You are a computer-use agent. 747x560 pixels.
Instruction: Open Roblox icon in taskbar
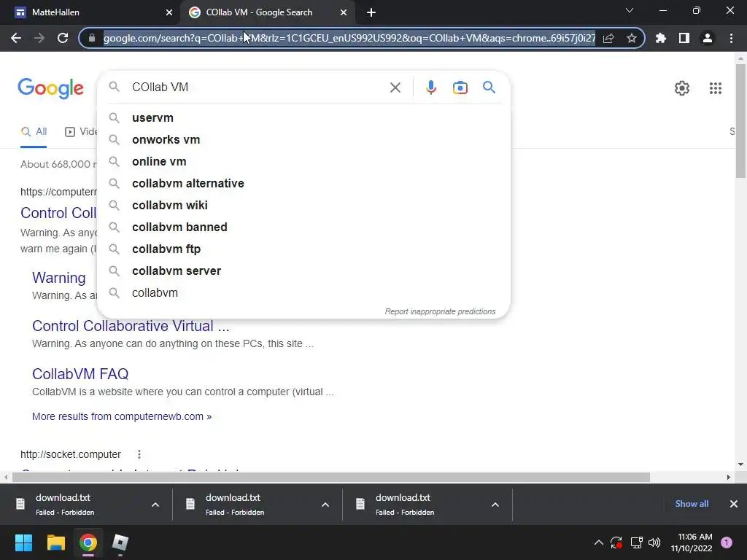click(120, 542)
